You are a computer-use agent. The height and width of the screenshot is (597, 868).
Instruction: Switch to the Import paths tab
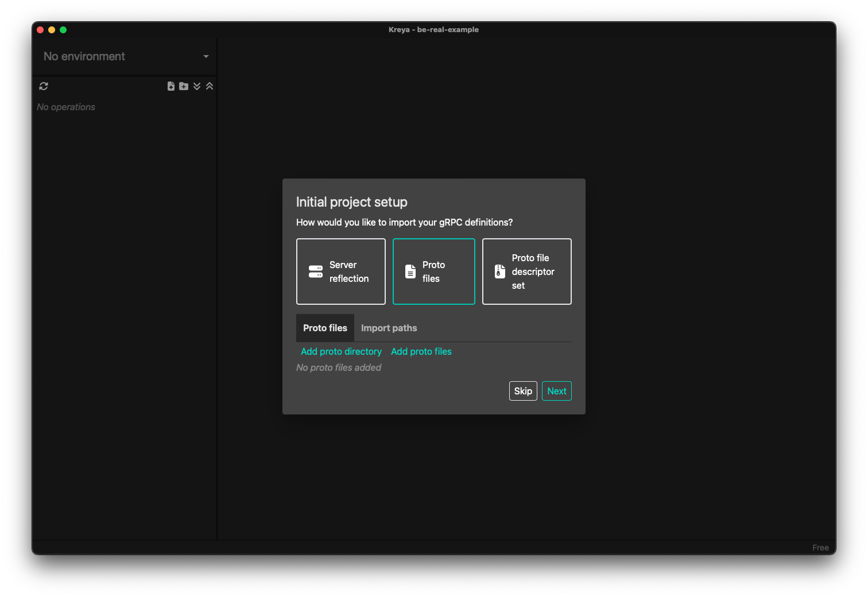[x=389, y=328]
